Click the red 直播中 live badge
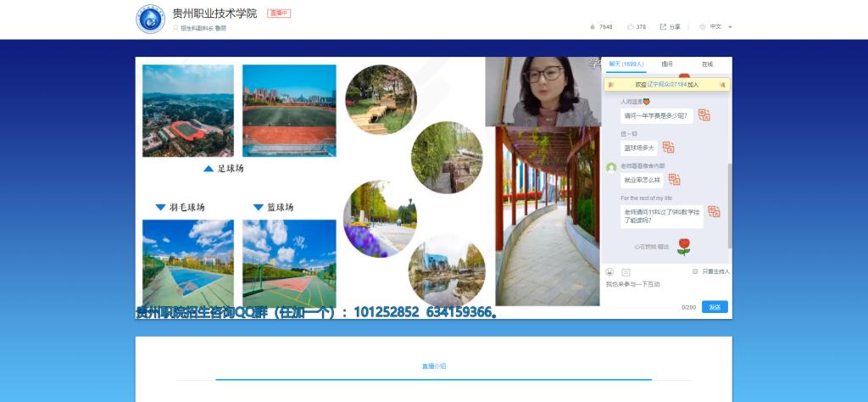The height and width of the screenshot is (402, 868). click(x=279, y=14)
